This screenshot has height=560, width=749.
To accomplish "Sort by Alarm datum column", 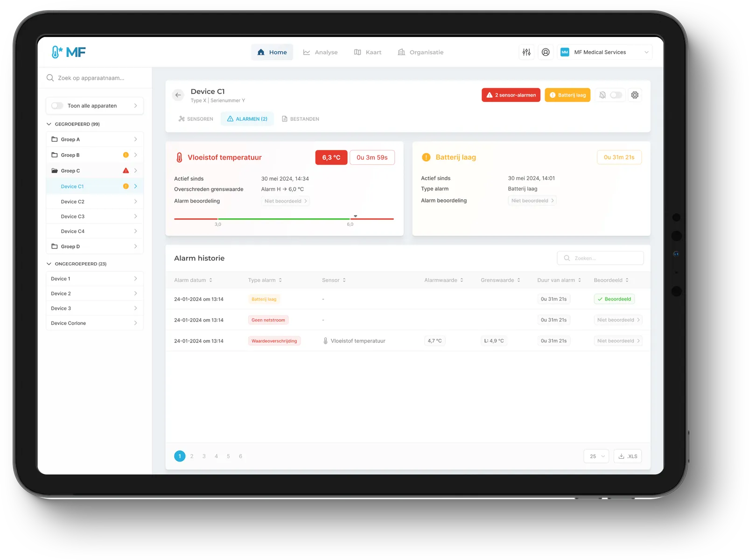I will point(193,280).
